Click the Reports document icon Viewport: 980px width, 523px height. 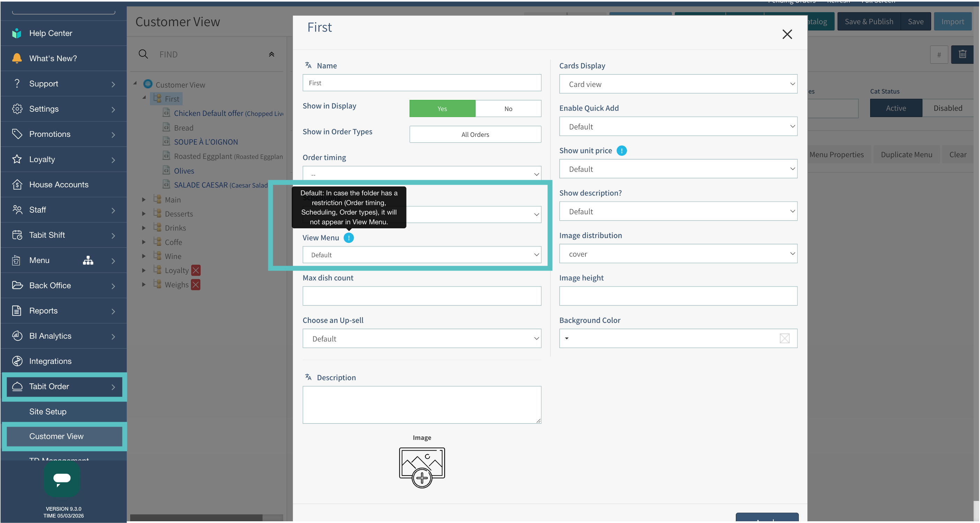[x=17, y=311]
